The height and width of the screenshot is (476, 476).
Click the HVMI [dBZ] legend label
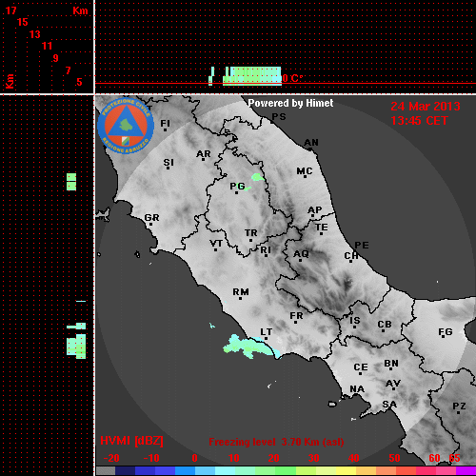pos(131,441)
